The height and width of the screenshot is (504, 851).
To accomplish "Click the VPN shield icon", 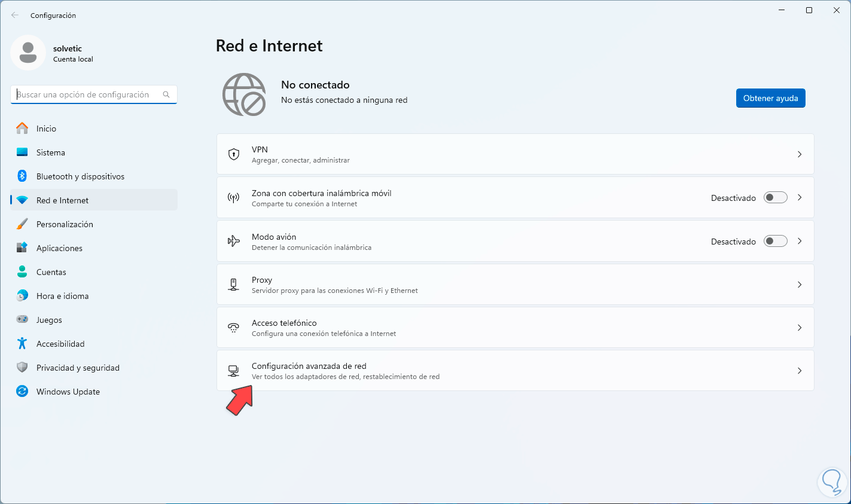I will (x=234, y=154).
